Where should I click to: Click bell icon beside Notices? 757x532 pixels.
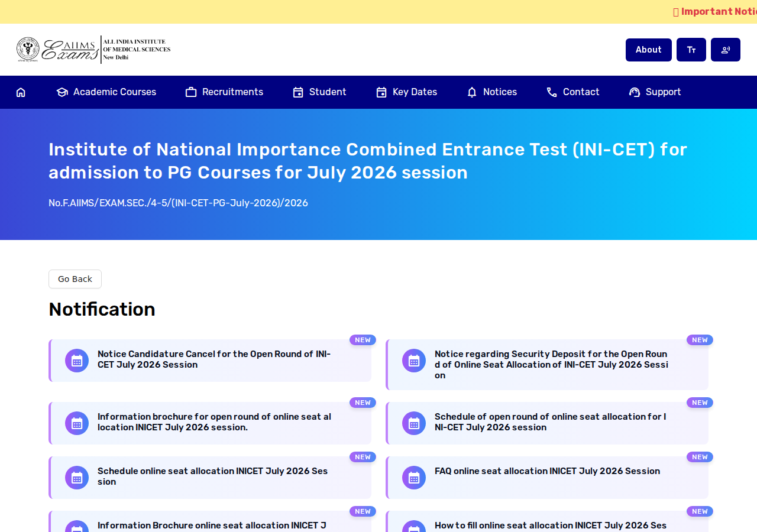472,92
